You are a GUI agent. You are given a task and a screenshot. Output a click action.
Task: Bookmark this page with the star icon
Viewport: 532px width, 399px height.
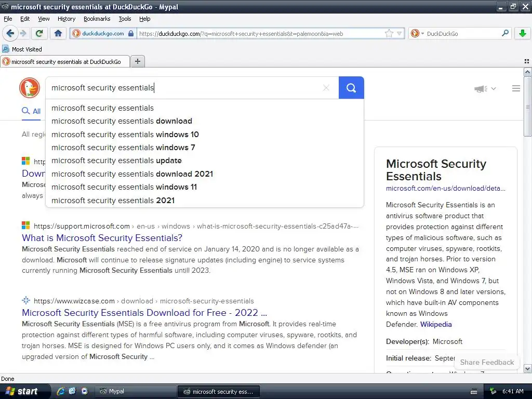click(389, 33)
